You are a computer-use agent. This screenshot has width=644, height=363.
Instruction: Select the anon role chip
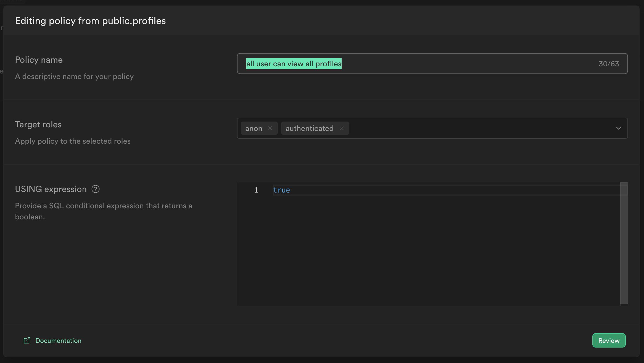point(254,128)
